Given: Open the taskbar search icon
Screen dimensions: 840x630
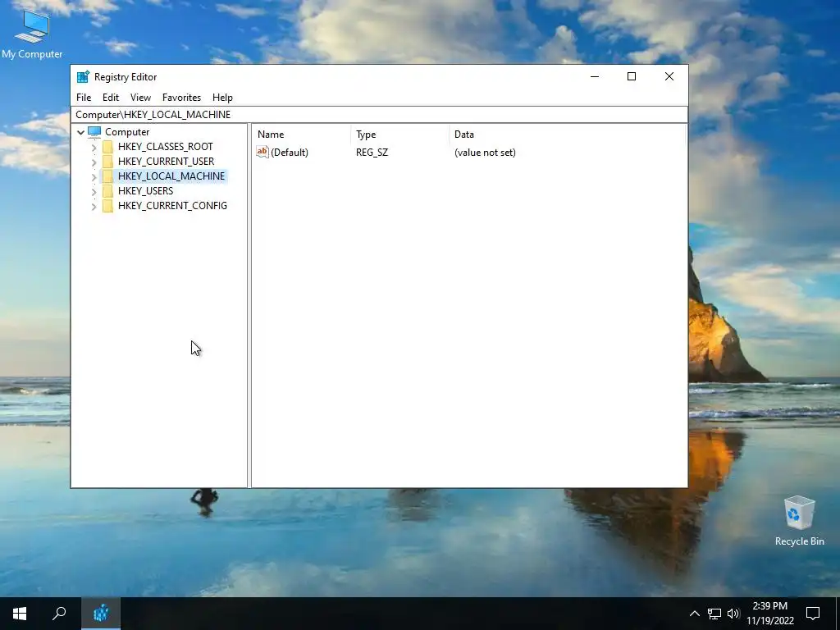Looking at the screenshot, I should (59, 614).
